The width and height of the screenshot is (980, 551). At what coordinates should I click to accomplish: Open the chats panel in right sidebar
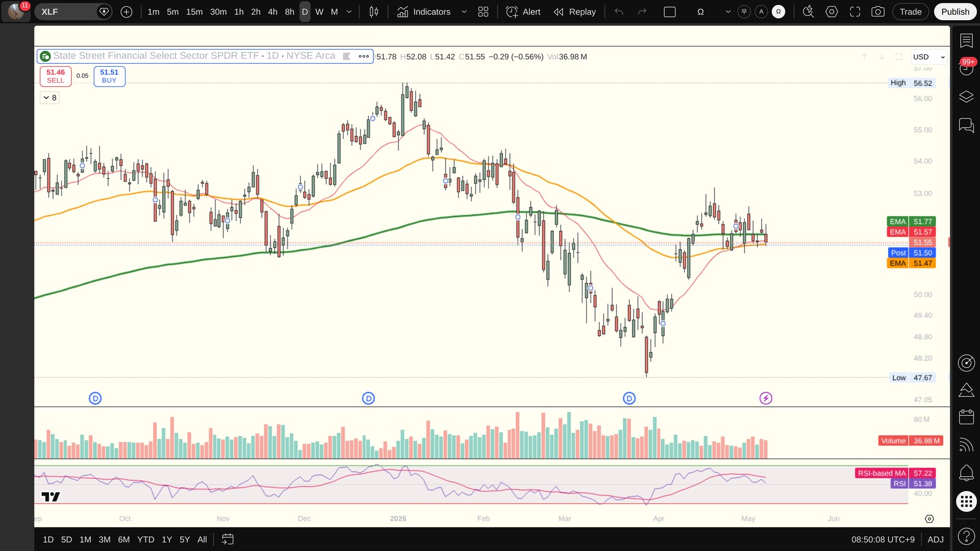(967, 126)
